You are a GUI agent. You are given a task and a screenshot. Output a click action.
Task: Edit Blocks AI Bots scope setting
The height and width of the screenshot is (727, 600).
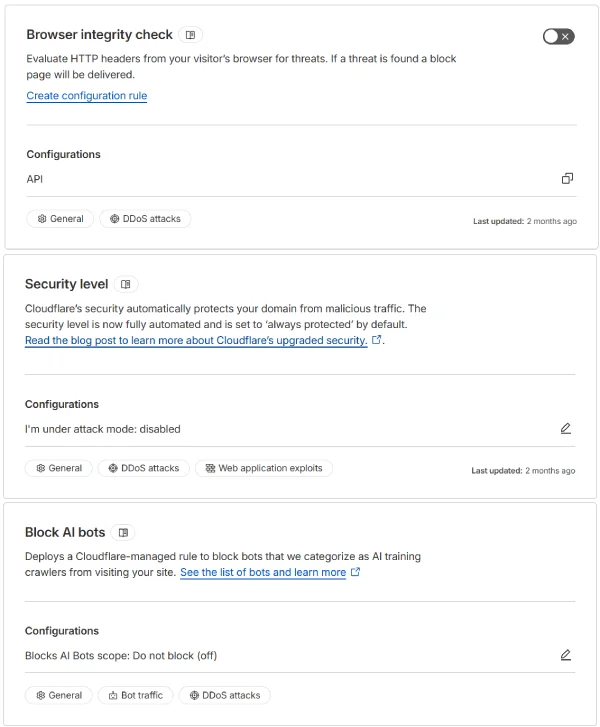(x=565, y=655)
